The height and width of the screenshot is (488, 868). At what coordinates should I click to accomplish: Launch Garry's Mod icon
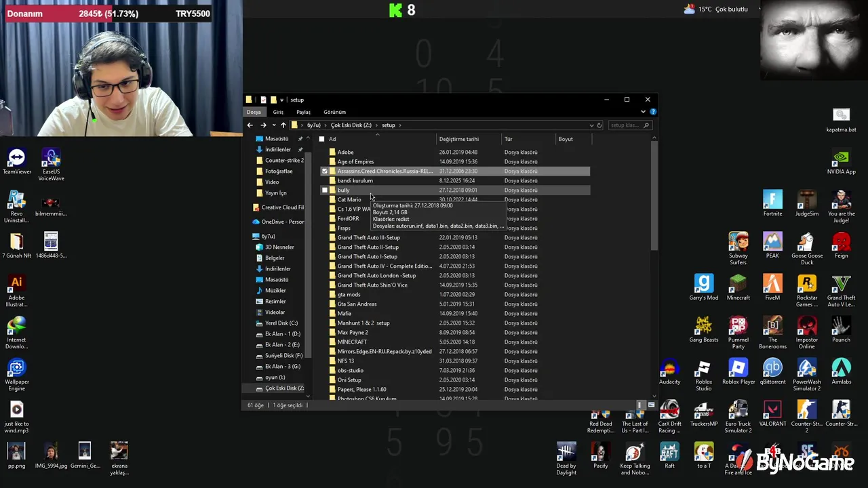(704, 287)
